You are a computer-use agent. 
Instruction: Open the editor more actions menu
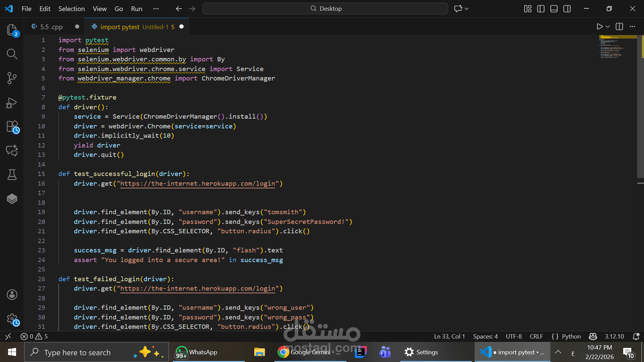tap(633, 26)
